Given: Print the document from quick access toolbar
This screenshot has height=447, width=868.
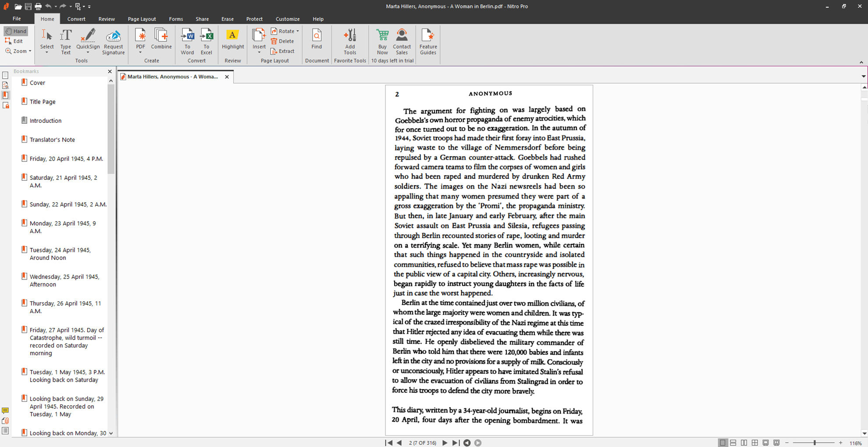Looking at the screenshot, I should tap(38, 7).
